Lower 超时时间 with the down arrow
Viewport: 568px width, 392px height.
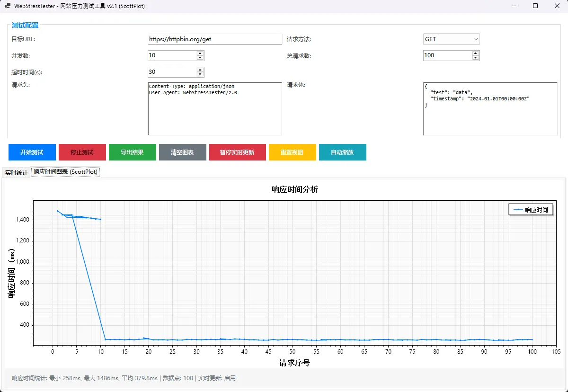200,74
